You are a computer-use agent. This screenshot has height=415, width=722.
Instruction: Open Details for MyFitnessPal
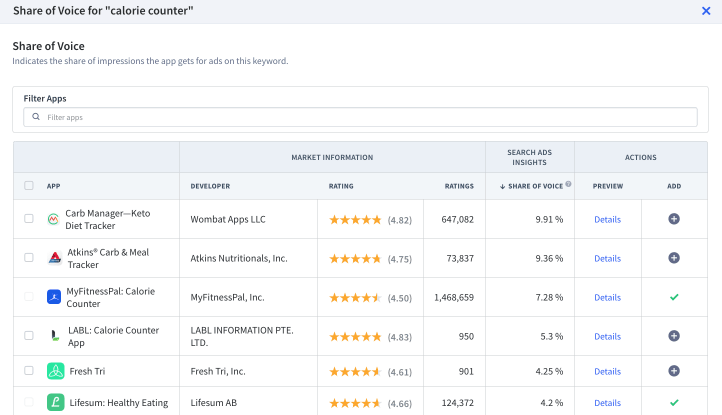coord(607,298)
